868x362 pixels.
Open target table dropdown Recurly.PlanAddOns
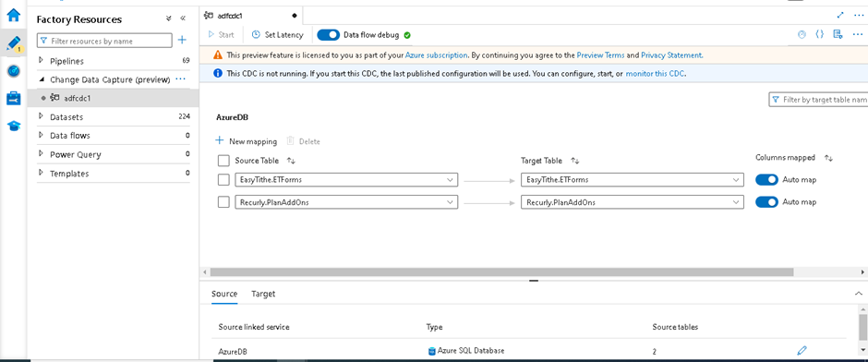[x=633, y=202]
